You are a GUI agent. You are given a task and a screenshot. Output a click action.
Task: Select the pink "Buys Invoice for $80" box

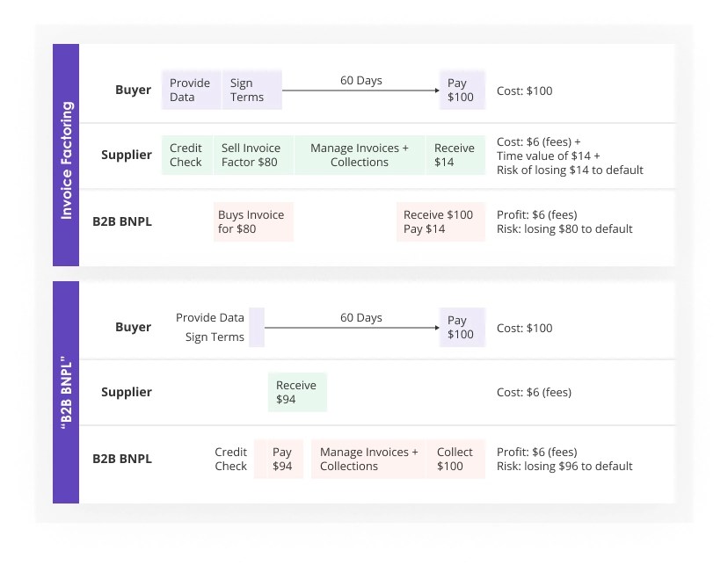tap(252, 221)
